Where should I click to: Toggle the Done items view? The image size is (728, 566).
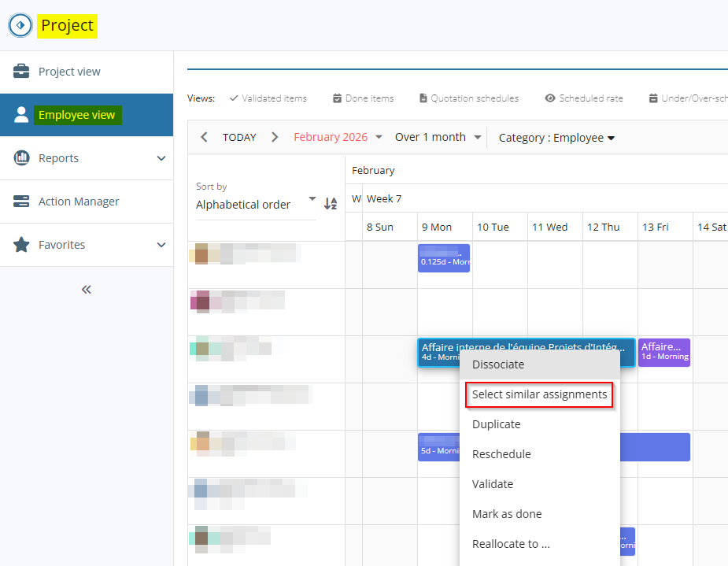pos(363,98)
